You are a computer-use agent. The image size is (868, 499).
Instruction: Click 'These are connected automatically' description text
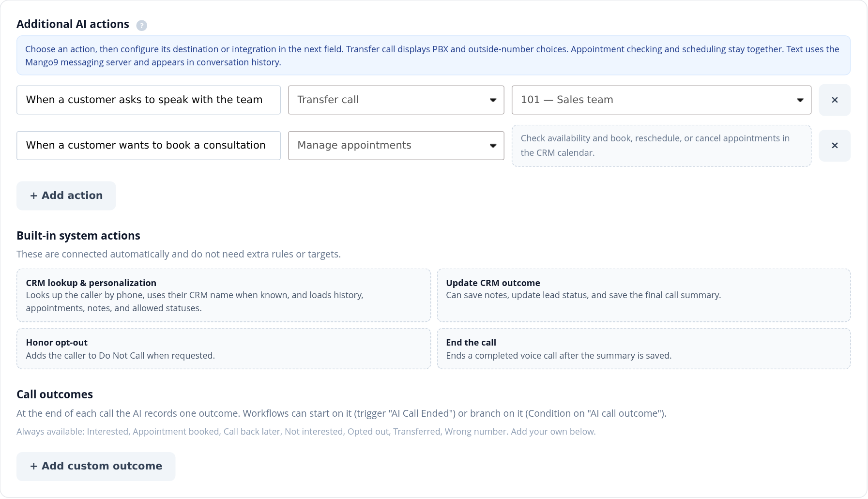pyautogui.click(x=179, y=254)
